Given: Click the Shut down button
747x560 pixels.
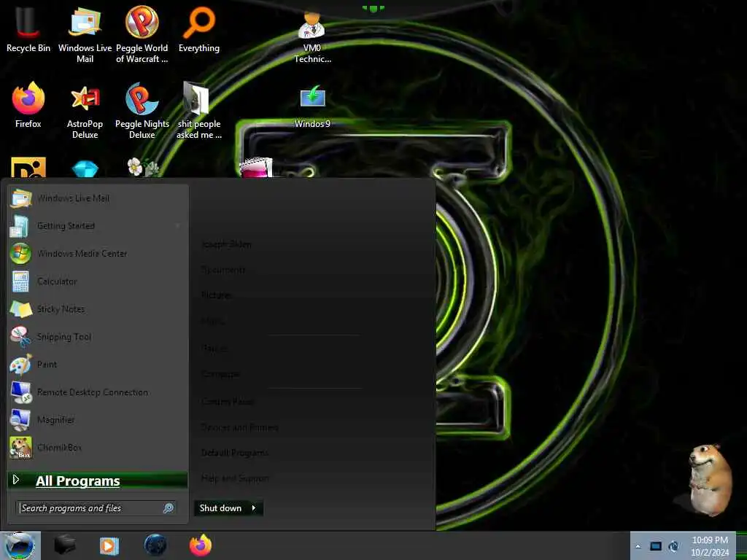Looking at the screenshot, I should point(220,508).
